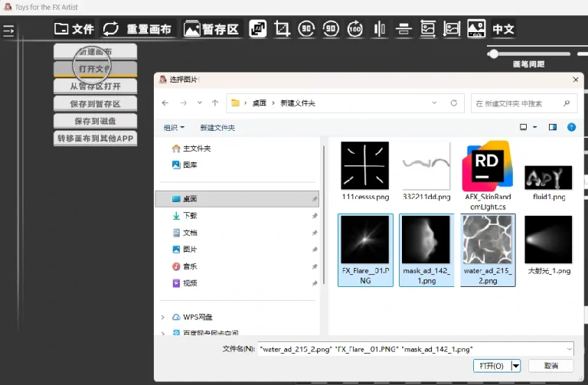Open the file dialog help icon

(571, 127)
